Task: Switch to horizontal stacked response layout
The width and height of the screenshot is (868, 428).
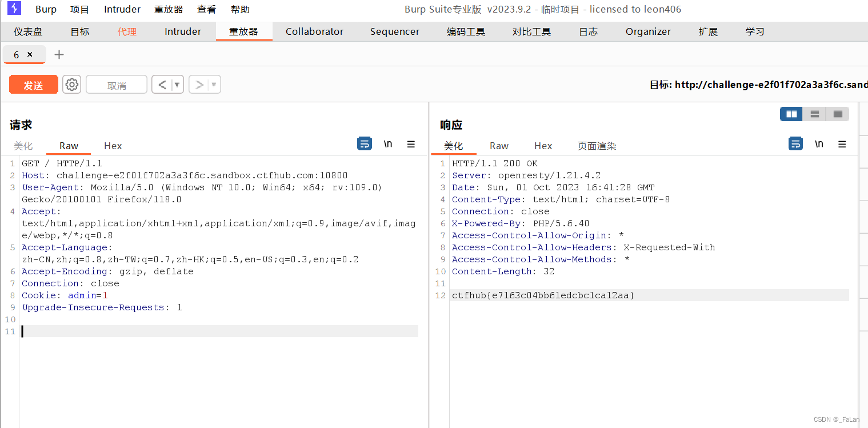Action: coord(814,114)
